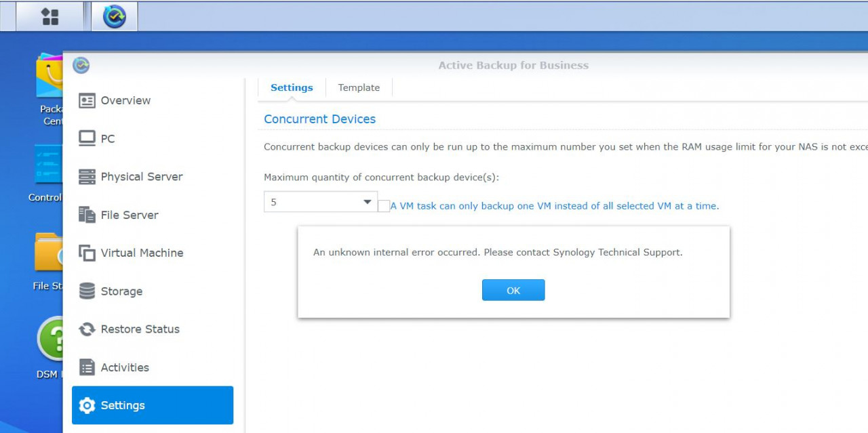Click the Overview sidebar icon
Image resolution: width=868 pixels, height=433 pixels.
click(x=87, y=100)
